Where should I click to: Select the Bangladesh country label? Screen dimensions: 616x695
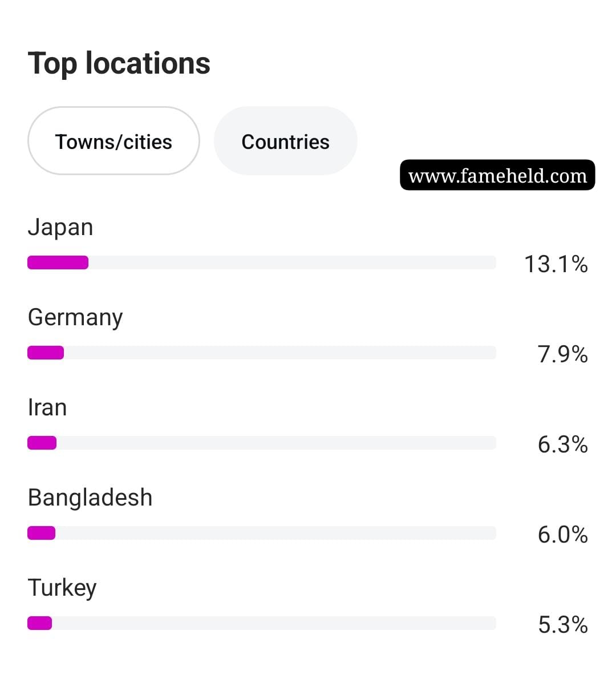point(90,498)
